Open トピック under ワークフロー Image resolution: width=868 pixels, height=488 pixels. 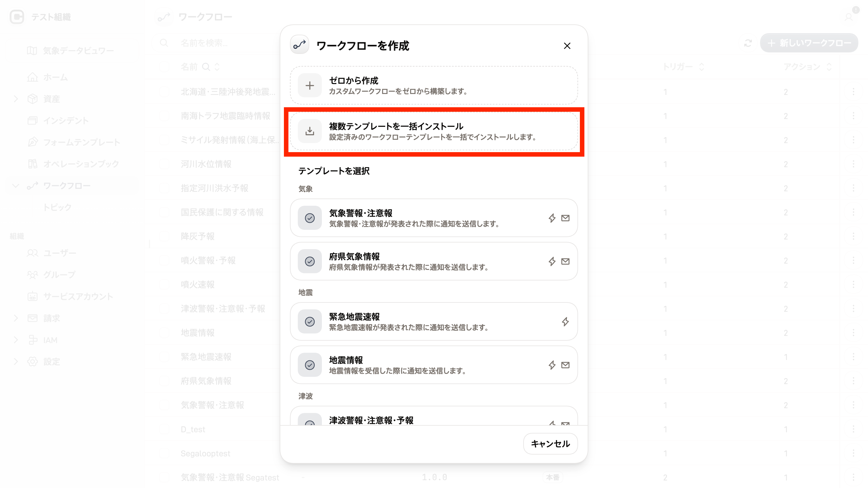point(57,207)
